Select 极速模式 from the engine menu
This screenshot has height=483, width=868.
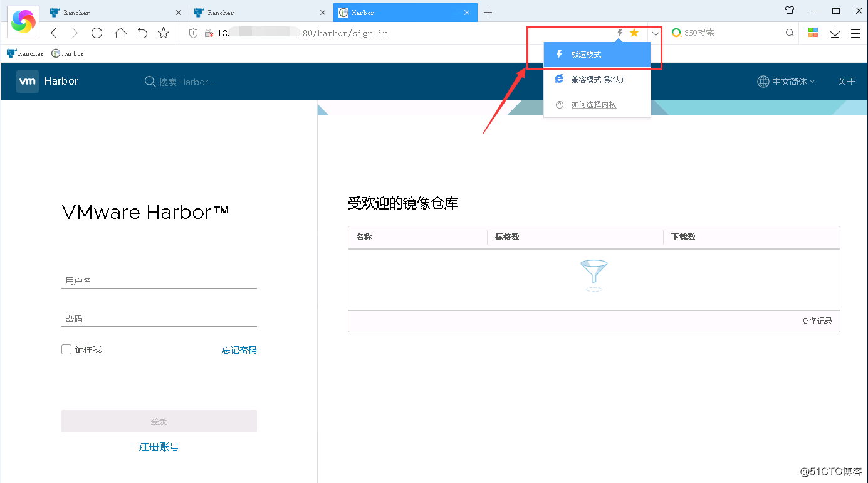coord(597,55)
